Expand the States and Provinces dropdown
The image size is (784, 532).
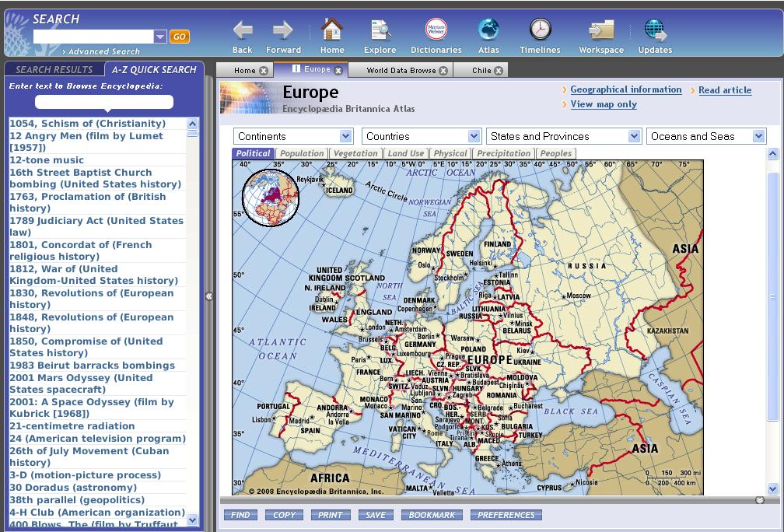point(634,136)
